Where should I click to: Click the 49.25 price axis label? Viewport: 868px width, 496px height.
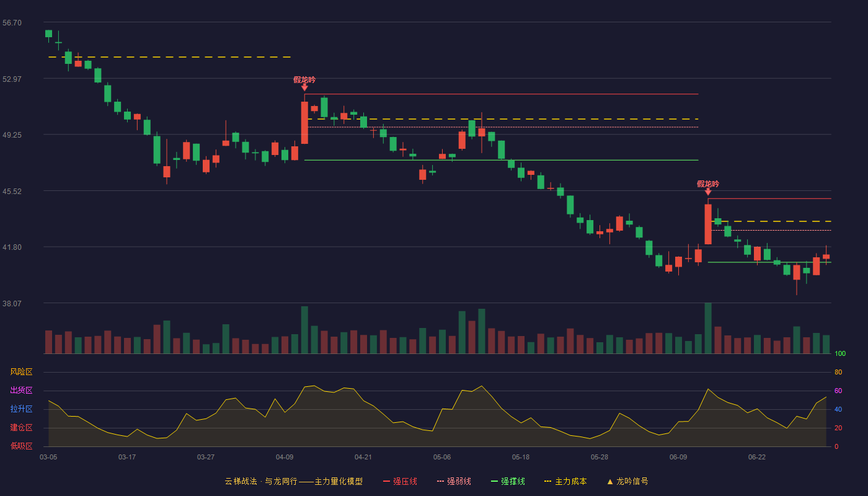click(x=12, y=135)
